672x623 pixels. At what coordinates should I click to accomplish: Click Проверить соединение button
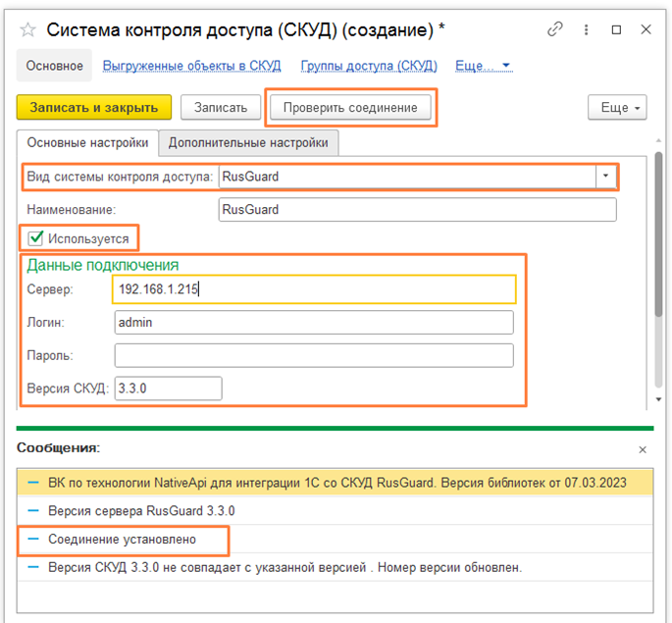coord(351,107)
